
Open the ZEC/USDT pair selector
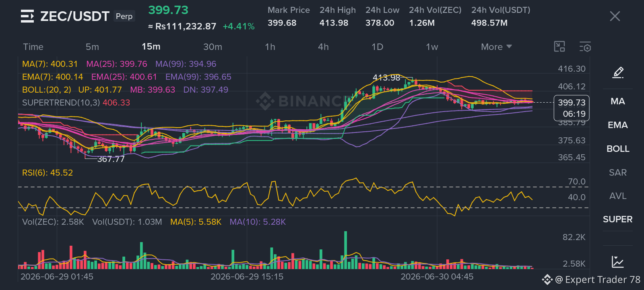pyautogui.click(x=75, y=16)
